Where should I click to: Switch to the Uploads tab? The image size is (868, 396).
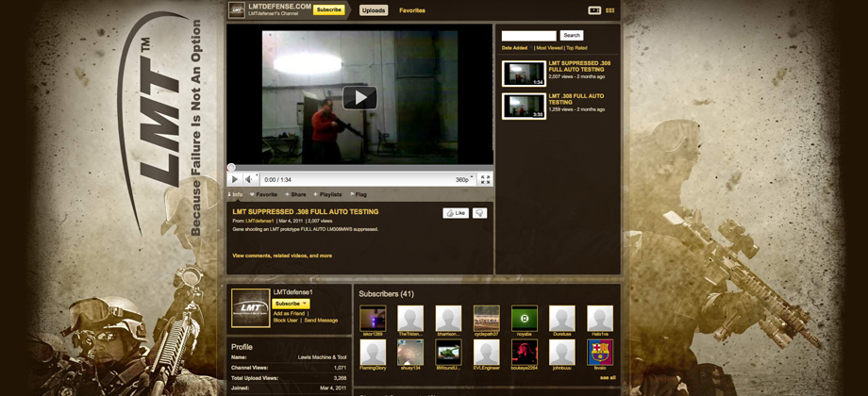click(374, 10)
